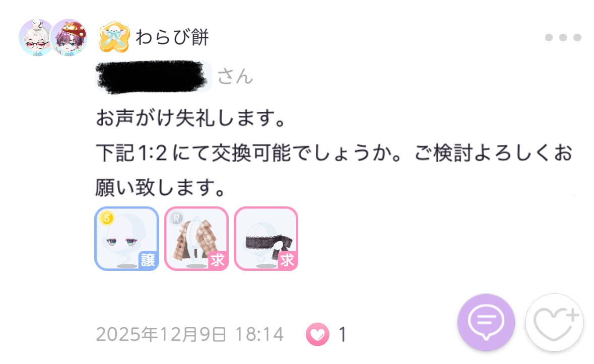Tap the heart-plus like button
This screenshot has width=594, height=364.
(x=554, y=322)
